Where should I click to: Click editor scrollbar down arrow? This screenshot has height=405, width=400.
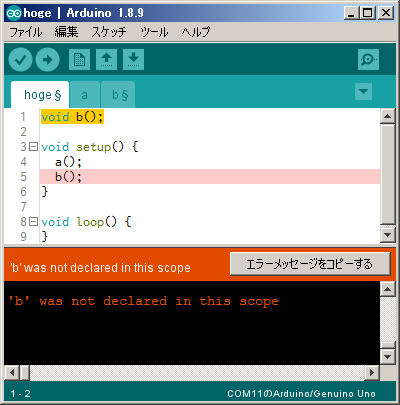[x=387, y=235]
